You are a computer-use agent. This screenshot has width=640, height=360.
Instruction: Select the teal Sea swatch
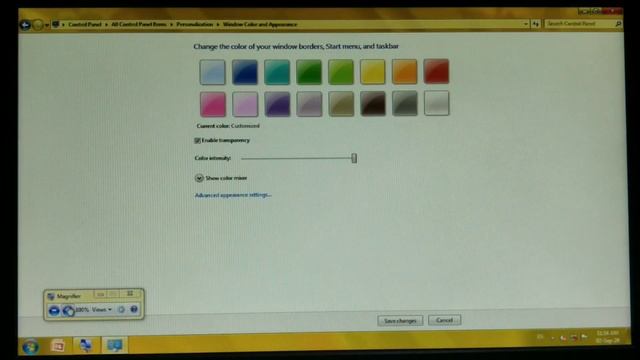(277, 72)
